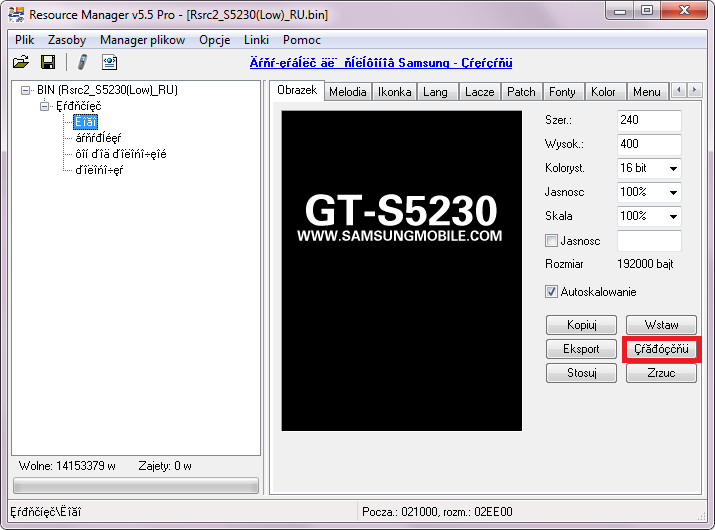Select the second child tree item

coord(98,138)
